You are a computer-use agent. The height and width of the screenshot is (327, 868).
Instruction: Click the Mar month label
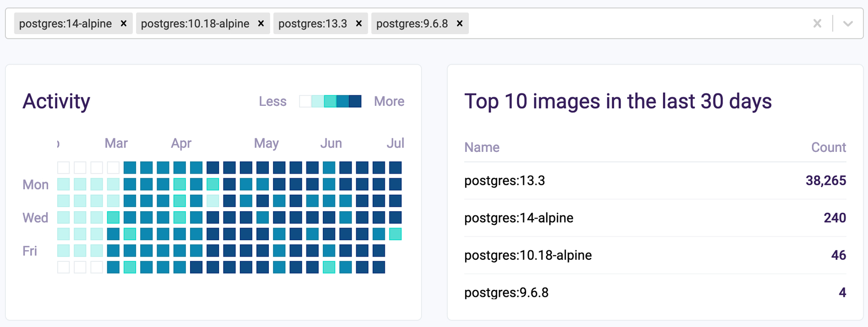point(116,143)
